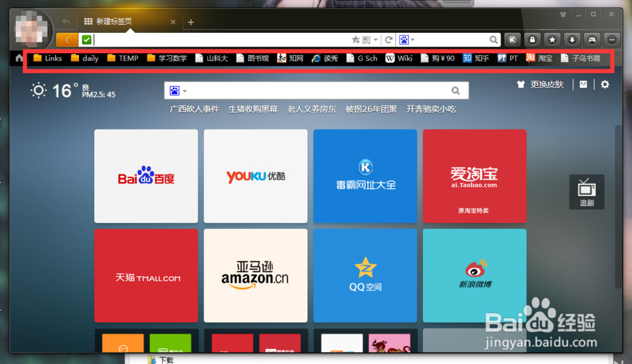
Task: Click inside the new tab page search field
Action: [x=317, y=91]
